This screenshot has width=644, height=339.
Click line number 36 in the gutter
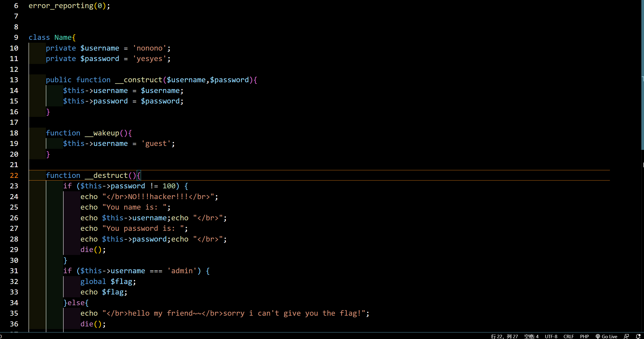pos(14,324)
